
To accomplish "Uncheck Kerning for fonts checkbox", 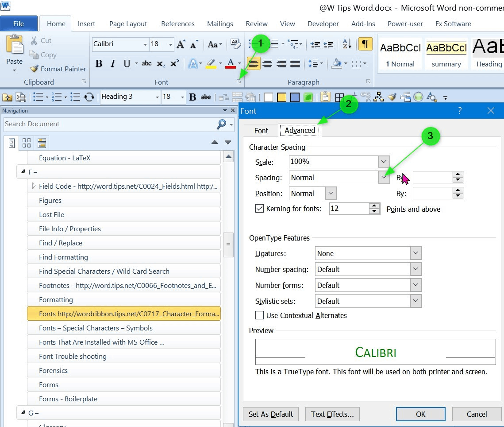I will (x=259, y=209).
